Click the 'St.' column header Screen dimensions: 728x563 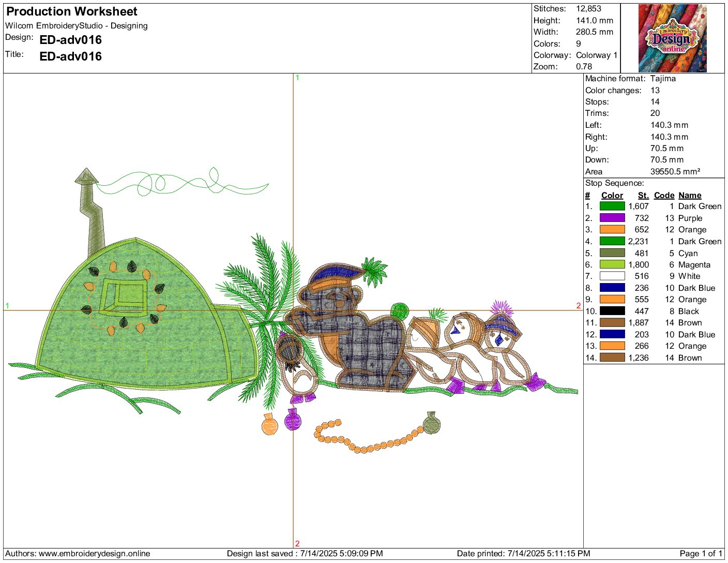coord(643,195)
